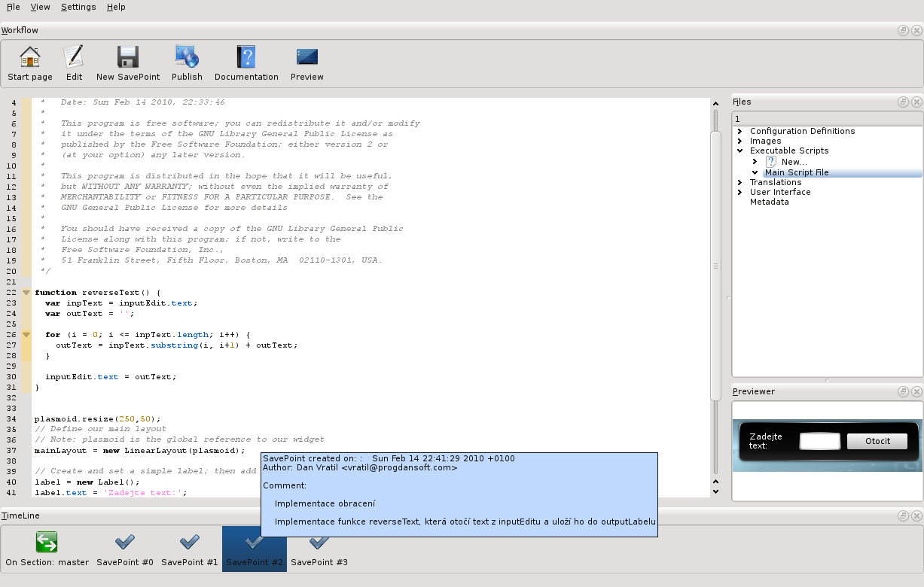Float the Files panel
This screenshot has width=924, height=587.
pyautogui.click(x=903, y=102)
